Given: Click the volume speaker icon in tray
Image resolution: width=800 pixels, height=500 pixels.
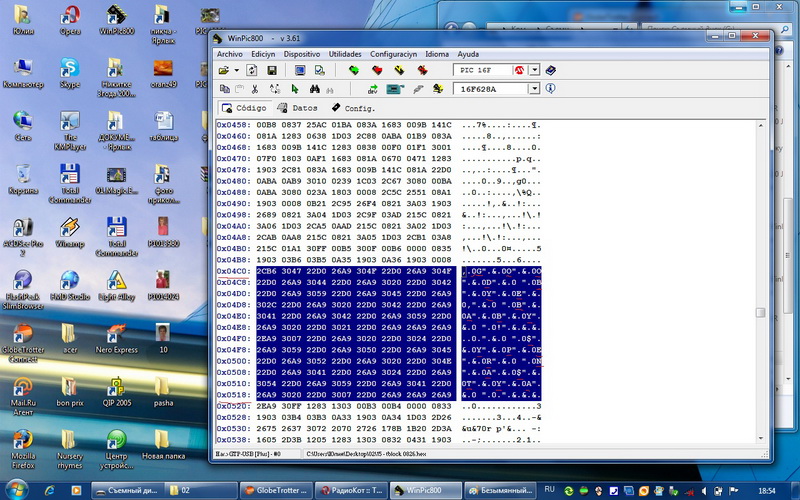Looking at the screenshot, I should pos(704,491).
